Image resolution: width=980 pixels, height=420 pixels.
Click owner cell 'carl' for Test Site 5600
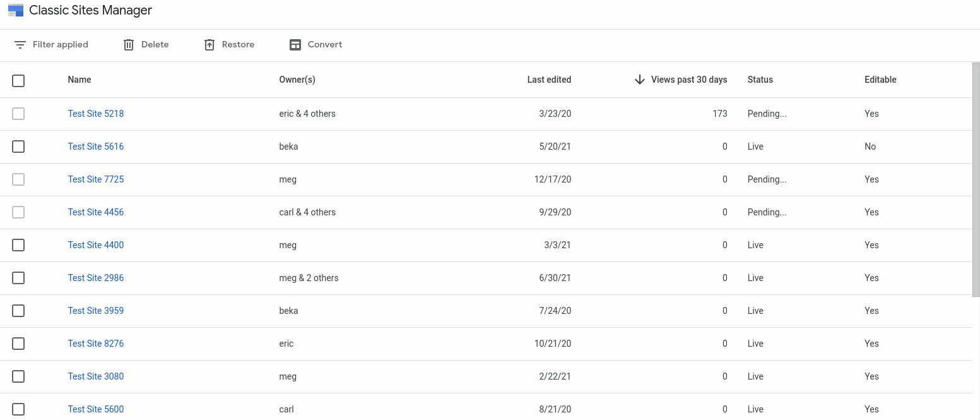click(286, 409)
